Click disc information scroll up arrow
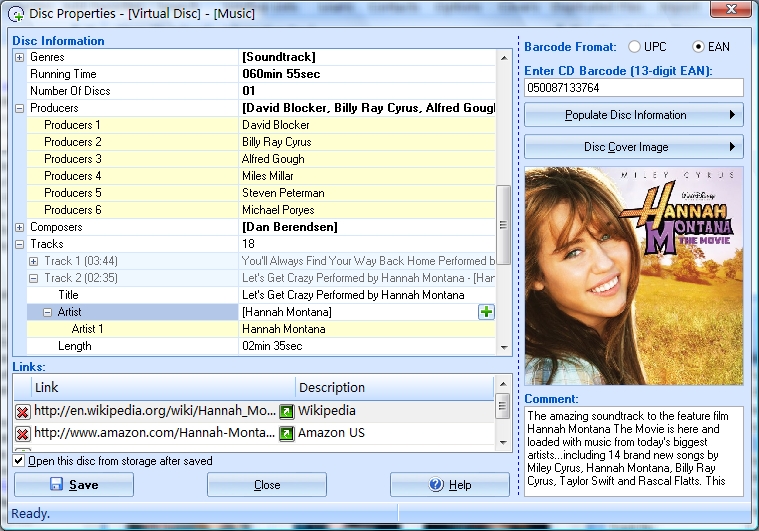 503,58
